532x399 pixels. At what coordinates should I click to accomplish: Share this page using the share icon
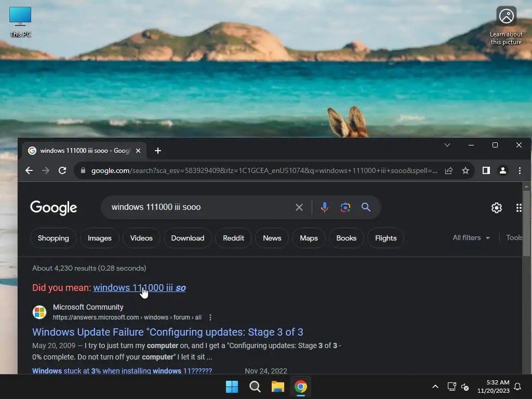[449, 170]
